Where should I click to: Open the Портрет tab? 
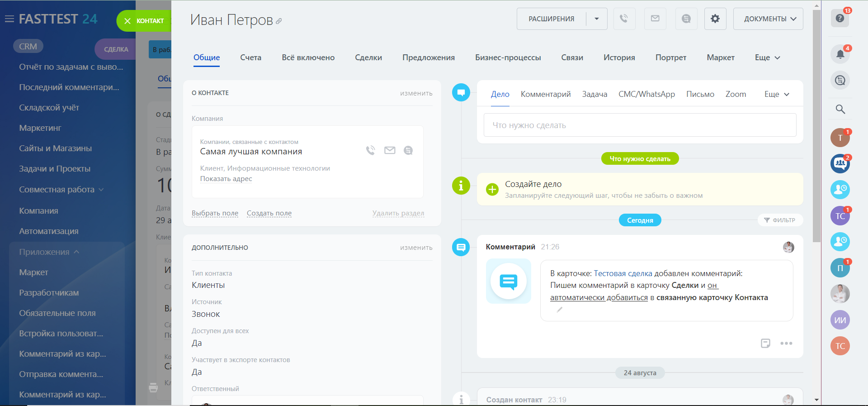click(x=671, y=57)
